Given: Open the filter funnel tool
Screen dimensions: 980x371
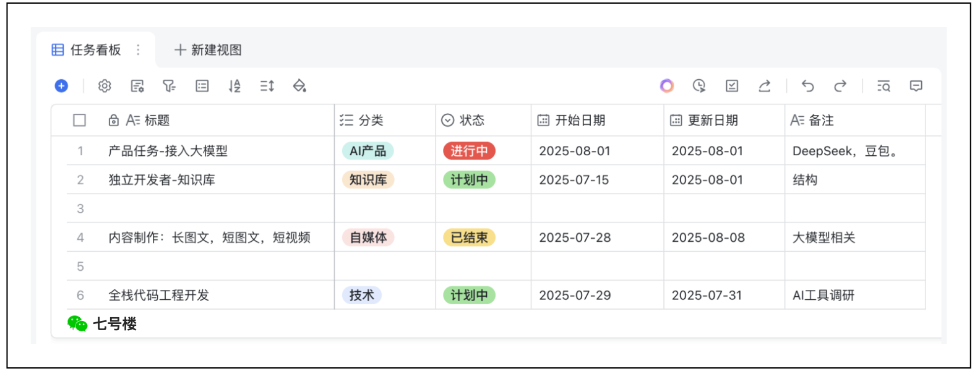Looking at the screenshot, I should point(169,86).
